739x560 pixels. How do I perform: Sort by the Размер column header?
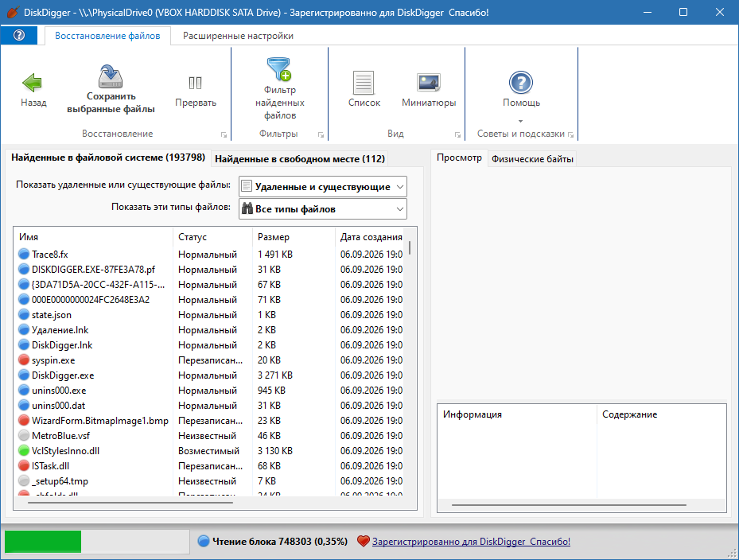click(294, 237)
